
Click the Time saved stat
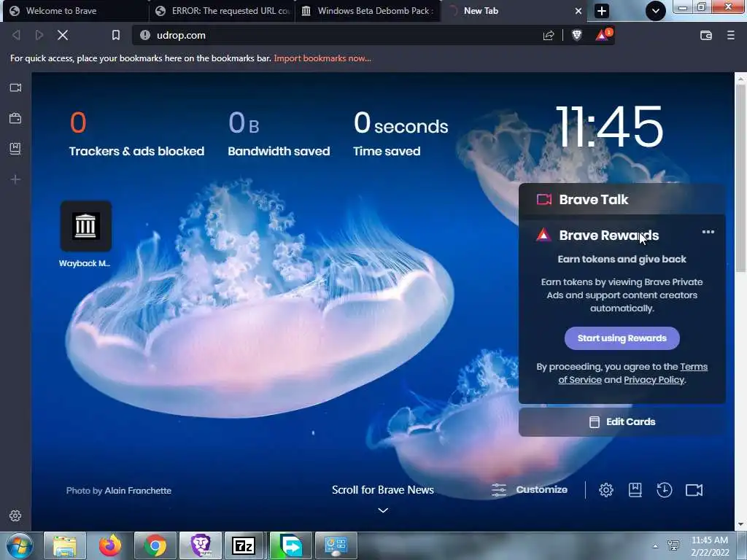coord(400,134)
